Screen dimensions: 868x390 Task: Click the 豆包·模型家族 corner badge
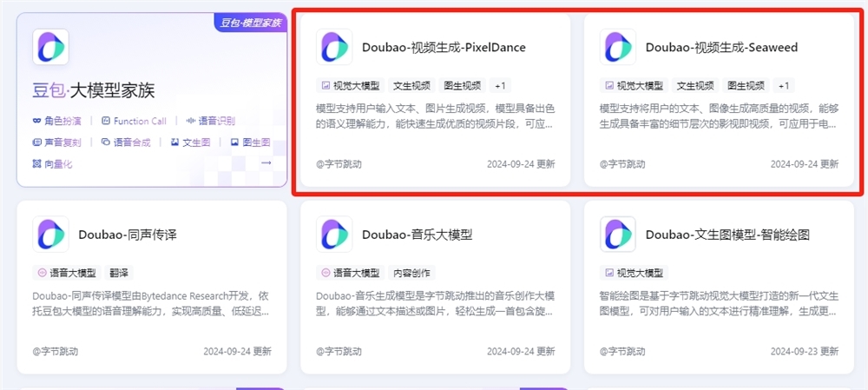[x=250, y=23]
